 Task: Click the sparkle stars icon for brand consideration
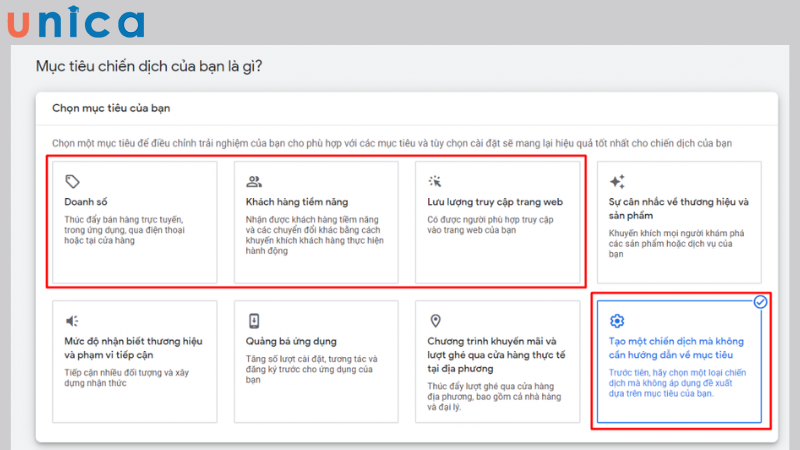pos(617,181)
